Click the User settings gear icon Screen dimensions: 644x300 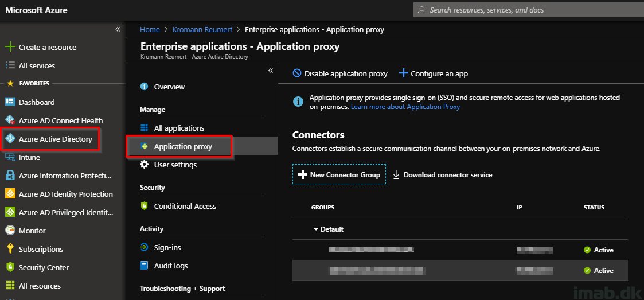pos(144,165)
